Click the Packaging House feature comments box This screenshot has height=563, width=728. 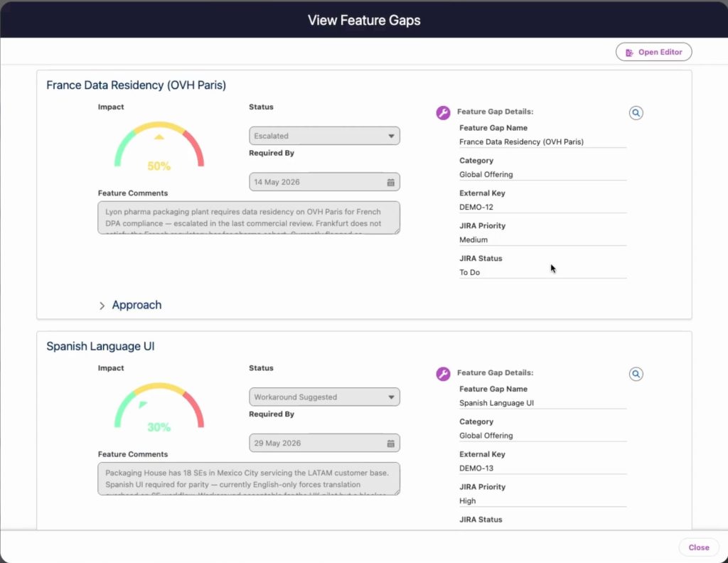(248, 479)
